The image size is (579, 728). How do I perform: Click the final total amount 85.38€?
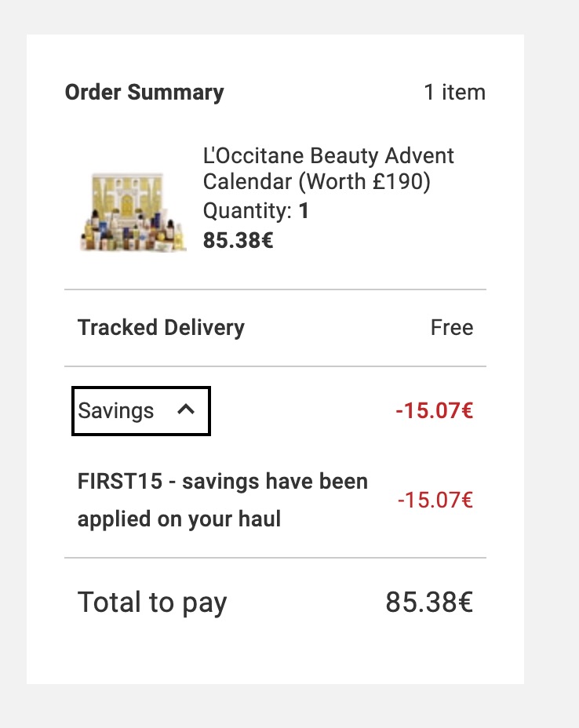429,602
